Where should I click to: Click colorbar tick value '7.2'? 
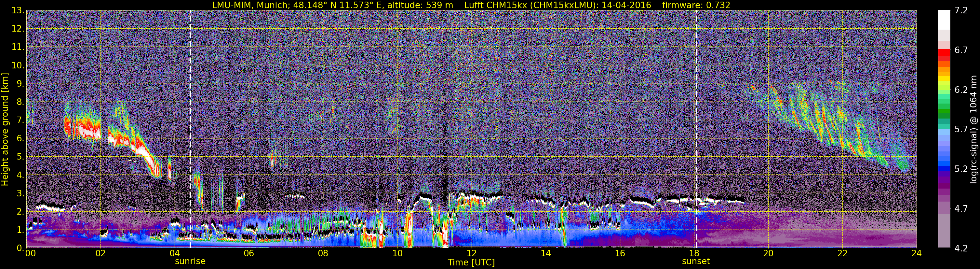pos(961,11)
